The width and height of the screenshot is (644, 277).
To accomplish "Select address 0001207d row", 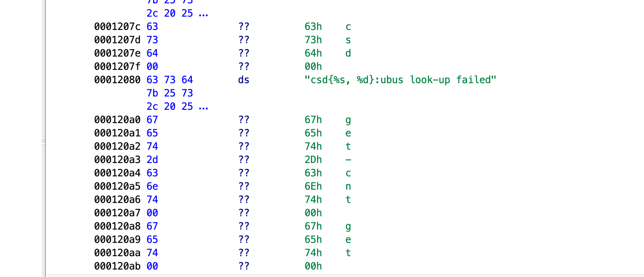I will point(117,40).
